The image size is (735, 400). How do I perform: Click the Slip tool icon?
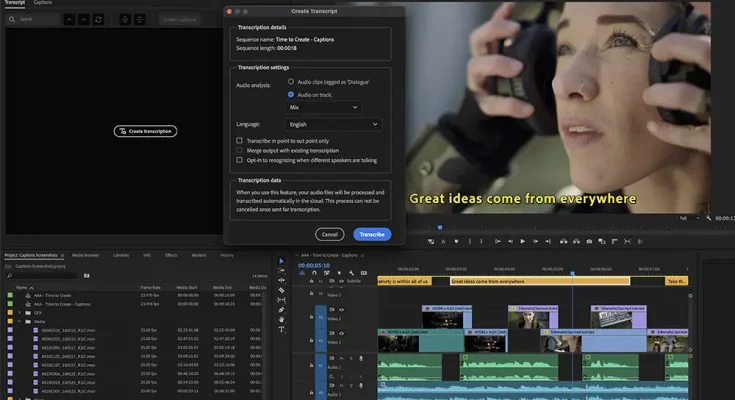[x=281, y=300]
